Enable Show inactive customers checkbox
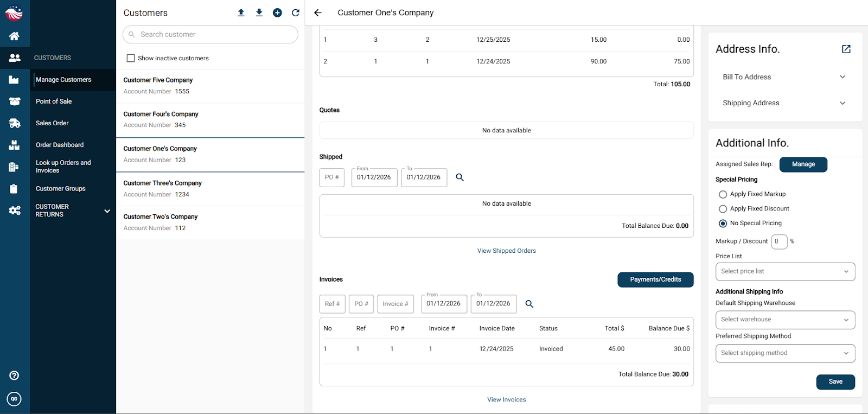The width and height of the screenshot is (868, 414). [131, 58]
